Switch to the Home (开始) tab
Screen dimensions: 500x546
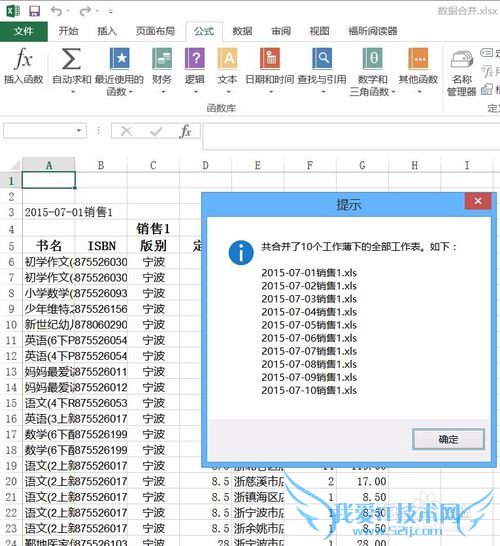pyautogui.click(x=68, y=31)
